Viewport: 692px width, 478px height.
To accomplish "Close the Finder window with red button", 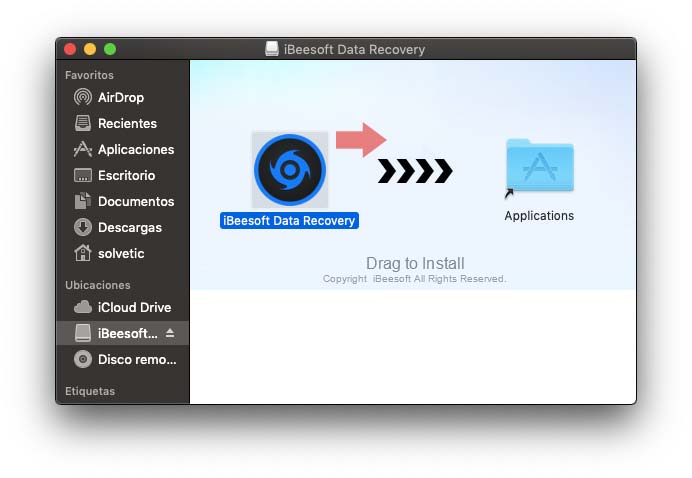I will click(x=70, y=49).
